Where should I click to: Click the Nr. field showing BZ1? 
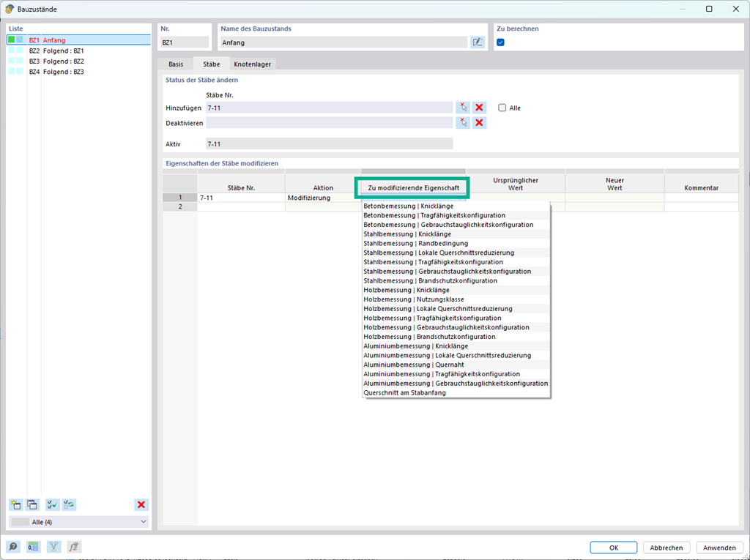(184, 42)
